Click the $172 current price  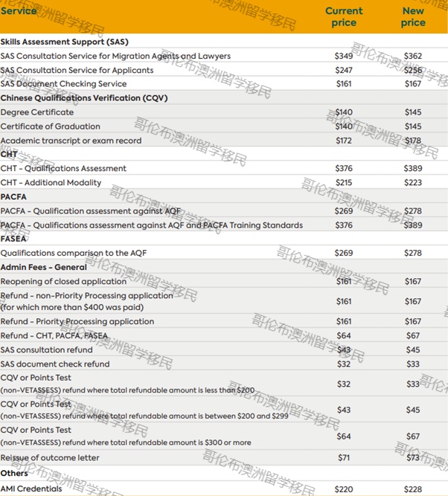point(344,141)
